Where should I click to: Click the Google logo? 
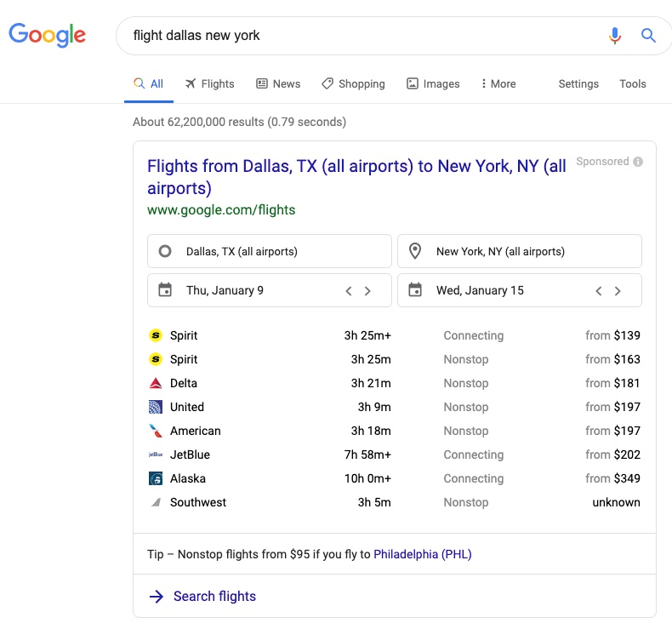[47, 35]
